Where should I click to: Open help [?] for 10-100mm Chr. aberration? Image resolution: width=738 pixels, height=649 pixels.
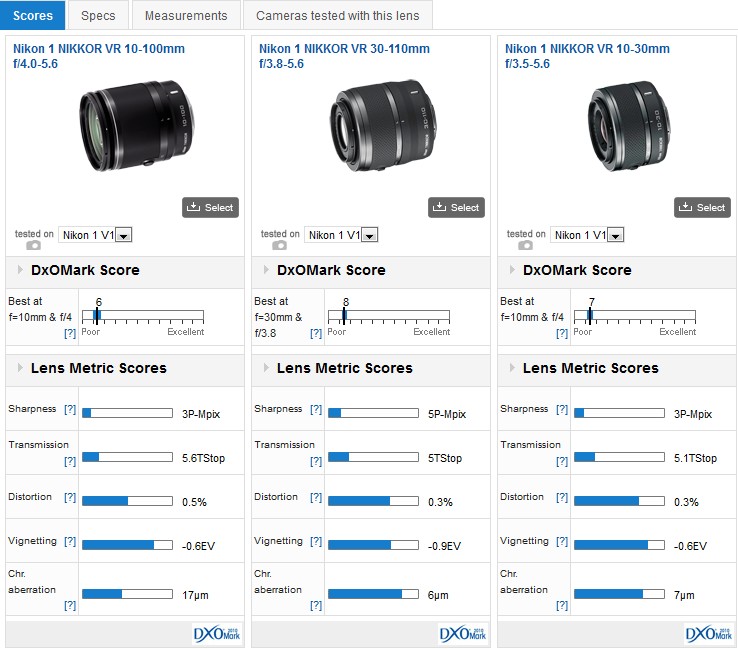tap(70, 605)
